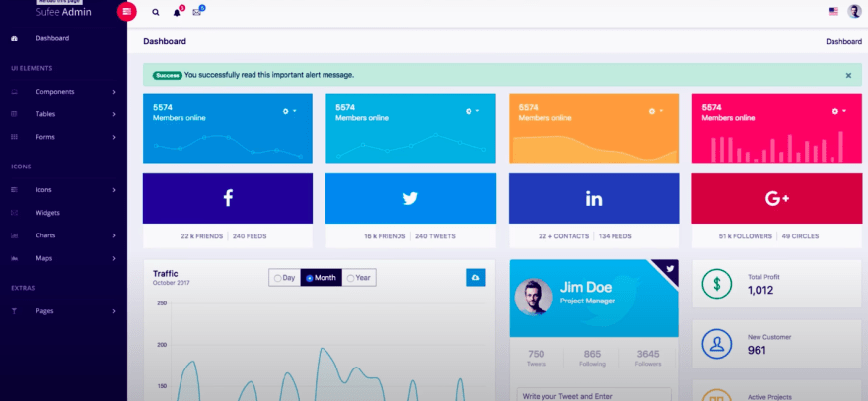Click the Charts bar icon in sidebar

[x=15, y=235]
